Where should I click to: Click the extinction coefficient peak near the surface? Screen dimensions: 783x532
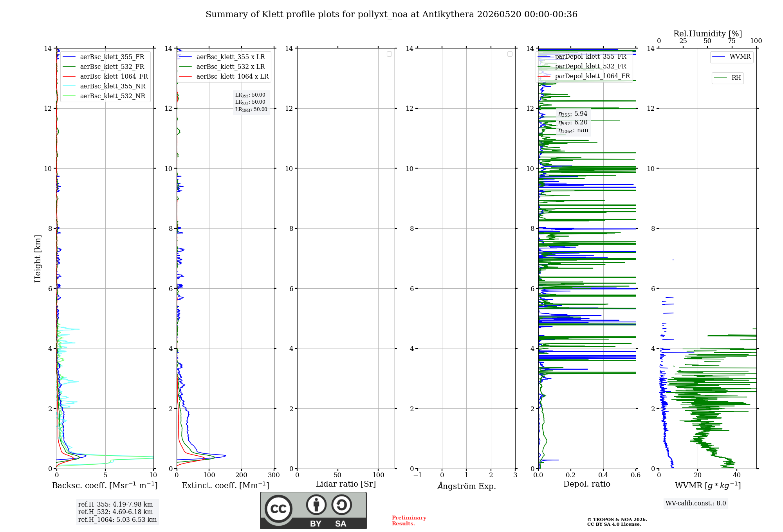[x=225, y=456]
